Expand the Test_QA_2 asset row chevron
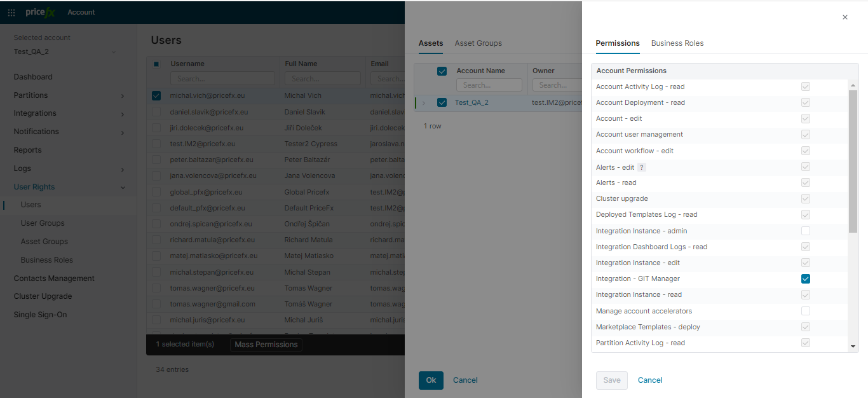Screen dimensions: 868x398 (x=424, y=102)
